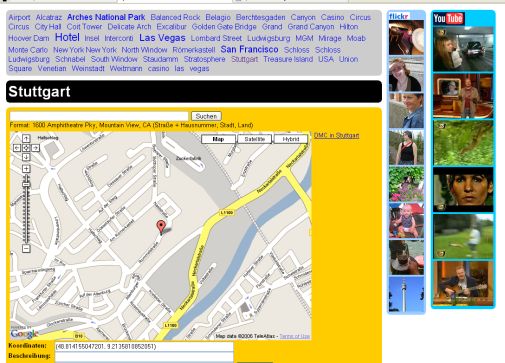Switch map to Satellite view
Screen dimensions: 505x363
tap(255, 139)
